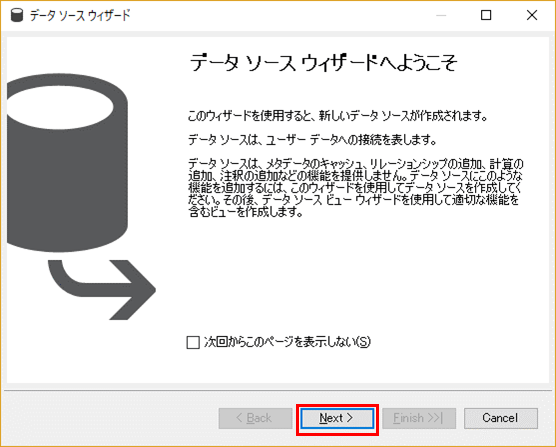Click the database icon in the title bar
556x447 pixels.
[x=17, y=15]
